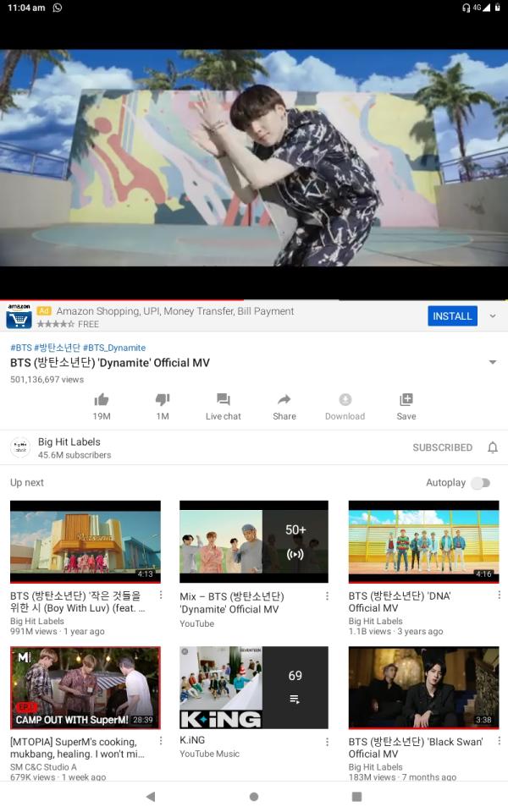Open options menu for Boy With Luv video
508x812 pixels.
click(161, 595)
